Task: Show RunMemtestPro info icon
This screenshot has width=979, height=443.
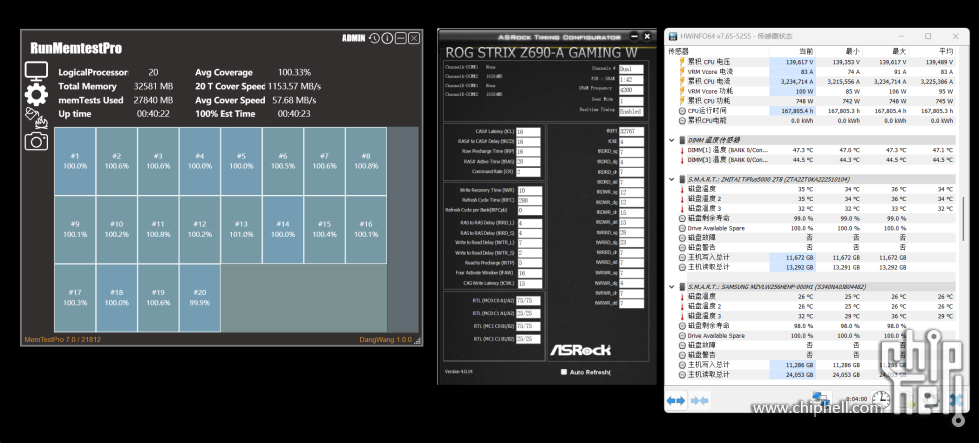Action: point(387,38)
